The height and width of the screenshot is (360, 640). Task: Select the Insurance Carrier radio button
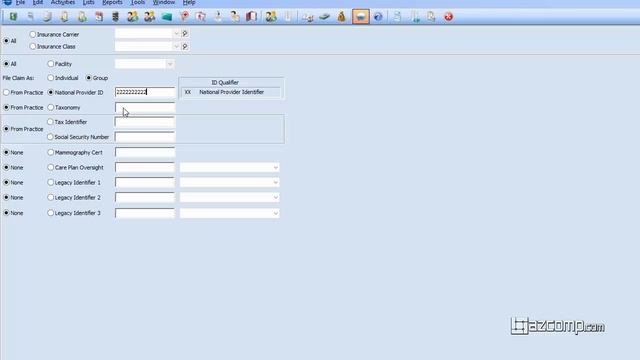pos(33,34)
